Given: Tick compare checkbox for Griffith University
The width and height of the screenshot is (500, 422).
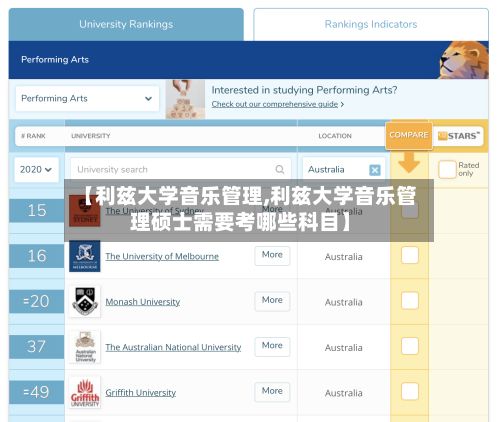Looking at the screenshot, I should click(410, 391).
